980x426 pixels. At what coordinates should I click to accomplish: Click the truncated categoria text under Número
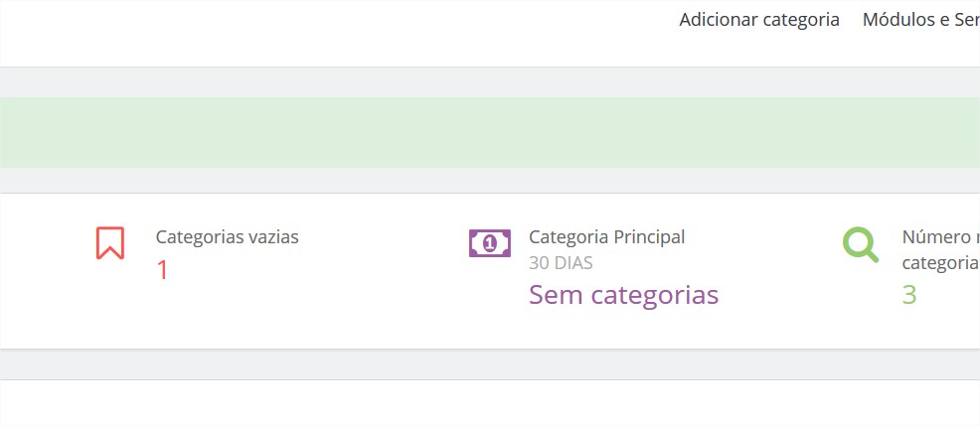pos(940,263)
